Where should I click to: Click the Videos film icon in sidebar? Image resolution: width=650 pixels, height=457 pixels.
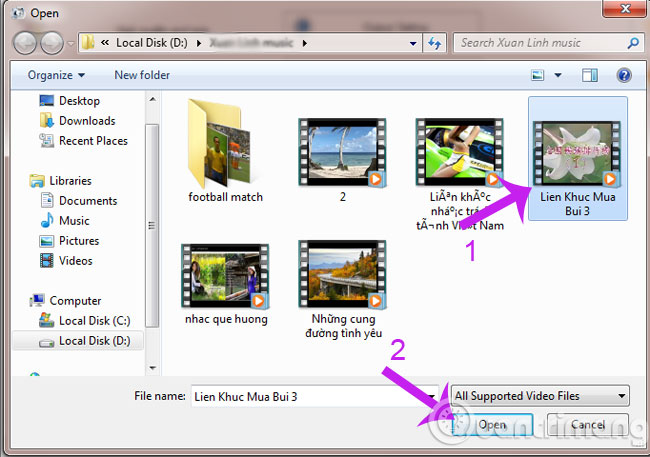[x=46, y=260]
